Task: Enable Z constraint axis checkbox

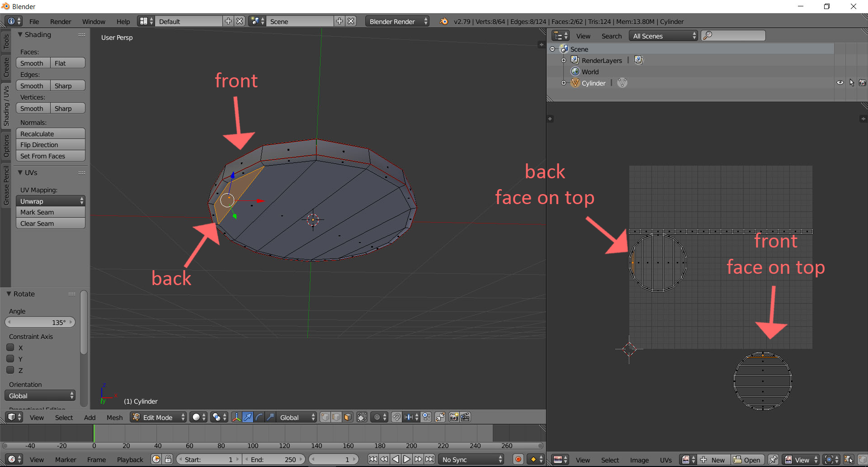Action: [10, 370]
